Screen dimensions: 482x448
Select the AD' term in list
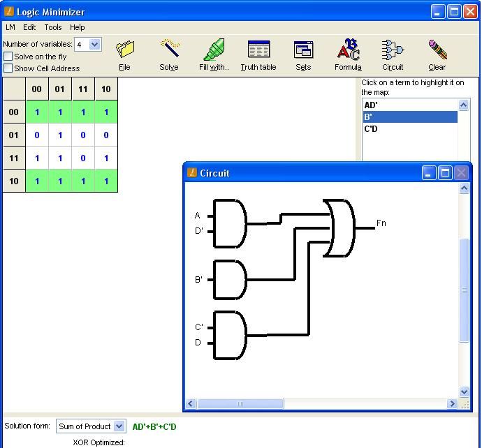pos(410,105)
